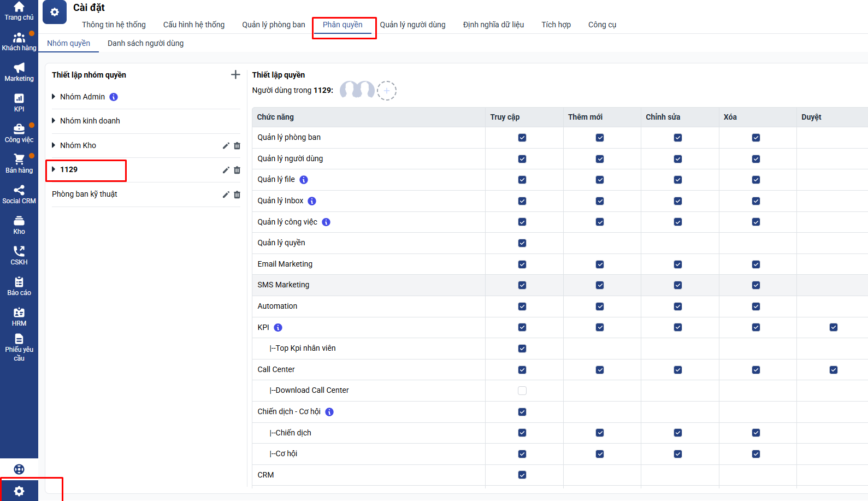Expand the Nhóm Admin group
Image resolution: width=868 pixels, height=501 pixels.
coord(54,97)
